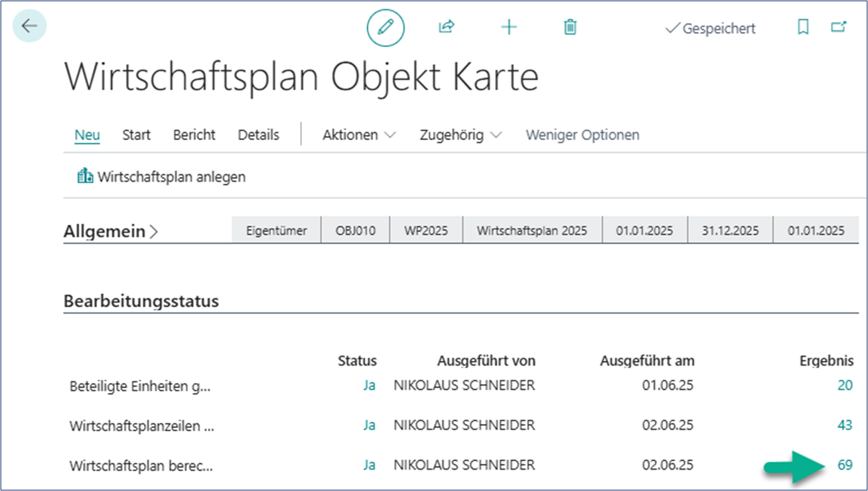Click the Gespeichert status indicator

point(710,28)
